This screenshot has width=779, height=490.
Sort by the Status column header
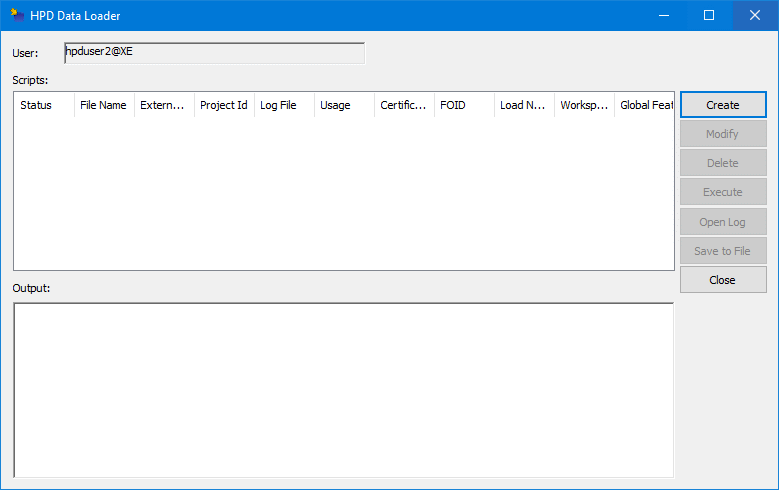44,105
